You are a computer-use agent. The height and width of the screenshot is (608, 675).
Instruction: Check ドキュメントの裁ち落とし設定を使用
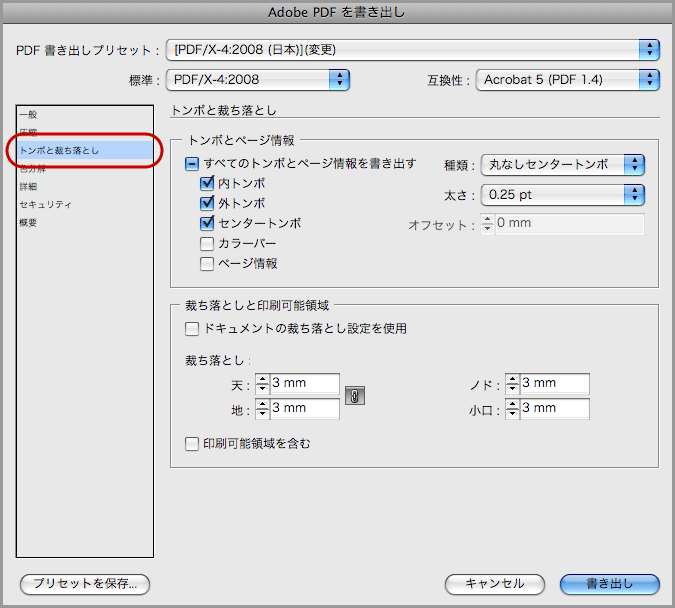point(192,329)
